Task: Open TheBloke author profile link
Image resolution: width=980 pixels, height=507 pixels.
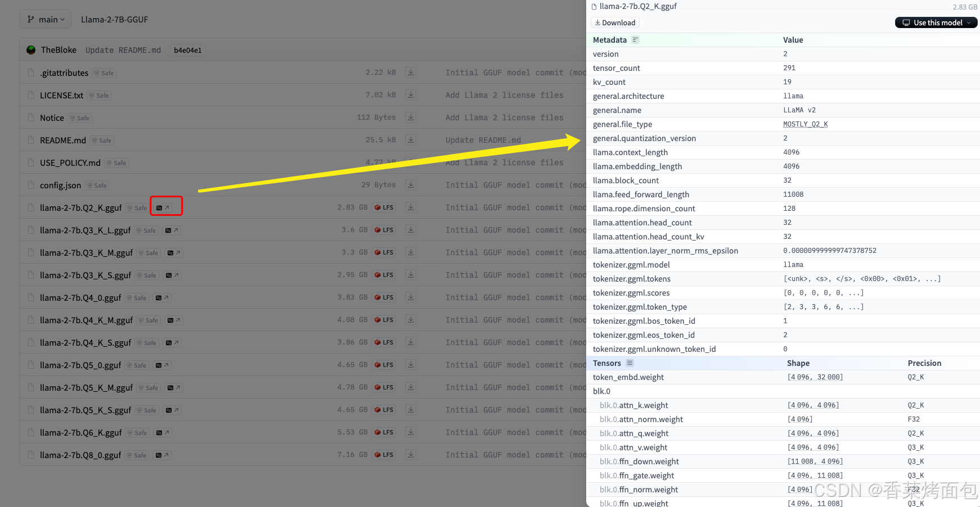Action: click(59, 50)
